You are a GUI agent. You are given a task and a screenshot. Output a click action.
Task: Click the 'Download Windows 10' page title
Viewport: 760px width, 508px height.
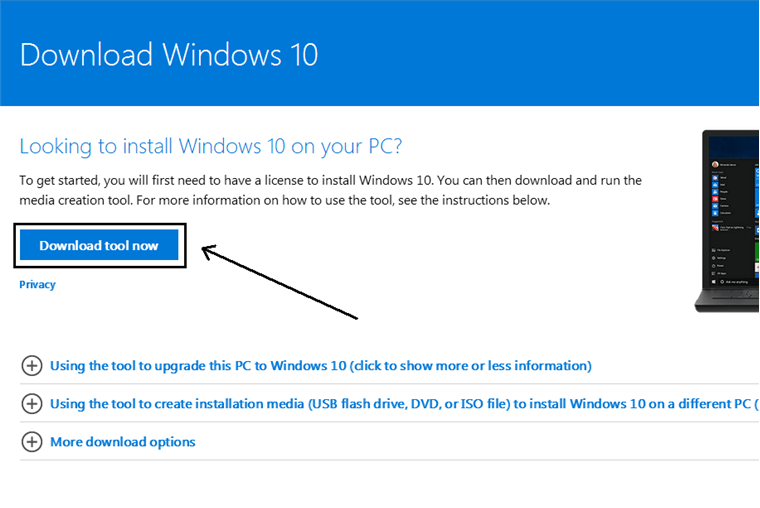pyautogui.click(x=169, y=54)
